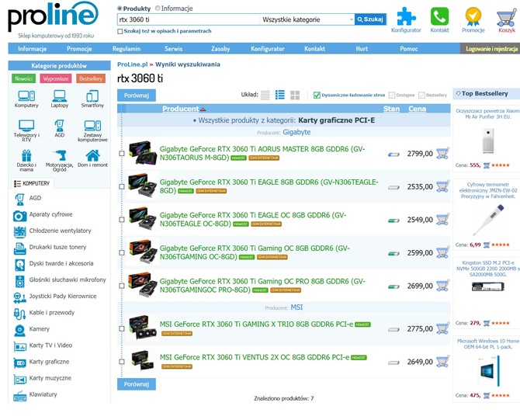Click the Karty graficzne sidebar icon
The height and width of the screenshot is (420, 520).
19,363
